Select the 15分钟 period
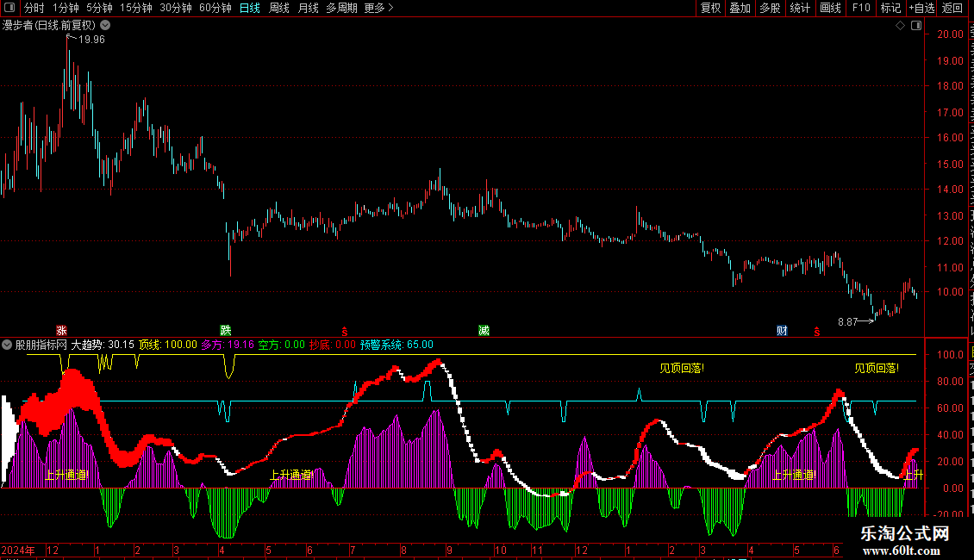Image resolution: width=974 pixels, height=560 pixels. pos(136,8)
